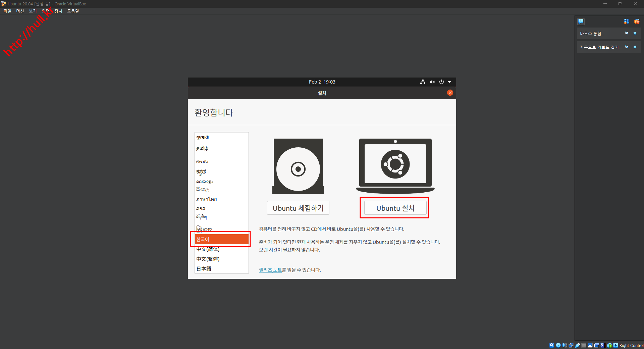The width and height of the screenshot is (644, 349).
Task: Open the 머신 menu
Action: [x=20, y=11]
